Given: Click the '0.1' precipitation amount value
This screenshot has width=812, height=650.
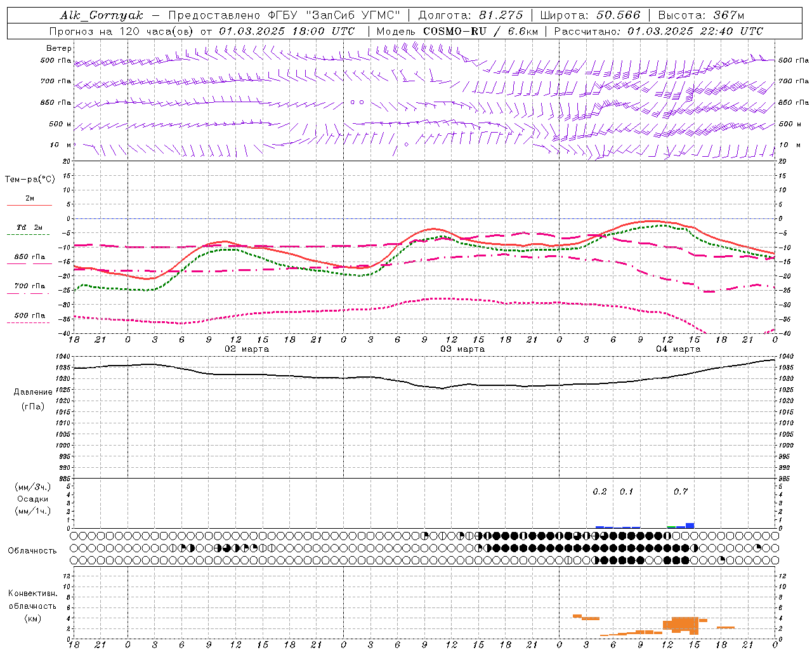Looking at the screenshot, I should (x=626, y=492).
